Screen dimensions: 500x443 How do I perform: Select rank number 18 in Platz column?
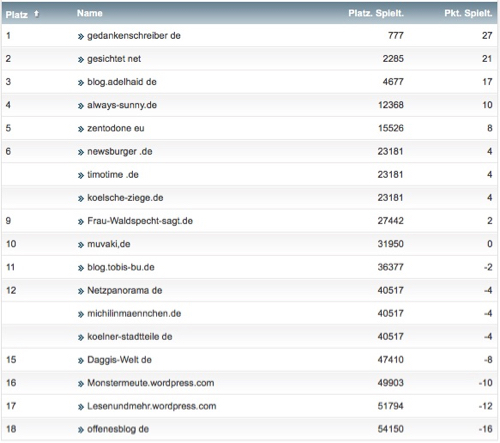(x=11, y=429)
